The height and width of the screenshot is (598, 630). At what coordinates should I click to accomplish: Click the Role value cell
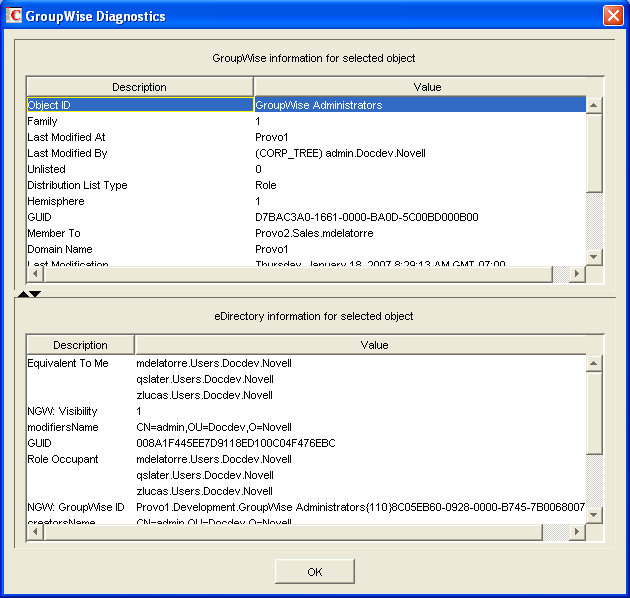click(420, 185)
